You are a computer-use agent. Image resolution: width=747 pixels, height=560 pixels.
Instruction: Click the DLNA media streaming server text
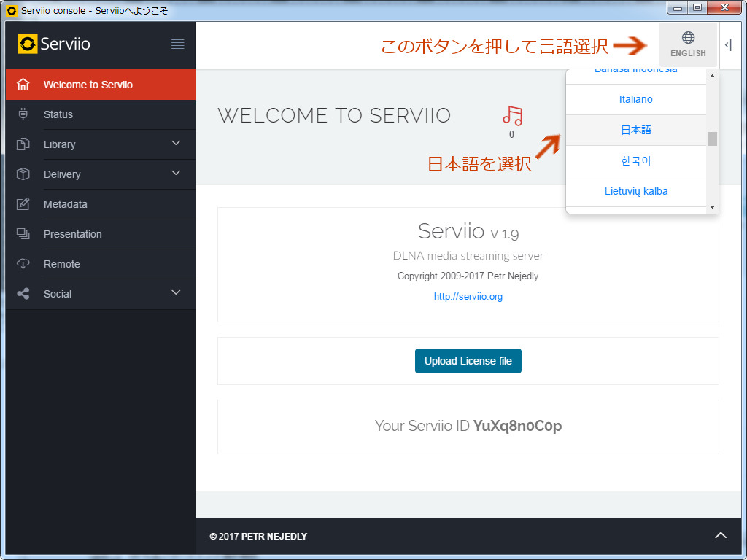tap(468, 256)
